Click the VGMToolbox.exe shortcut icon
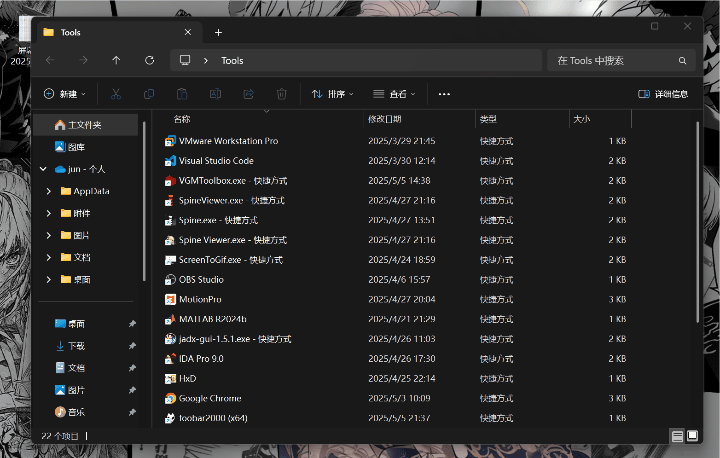 [x=170, y=181]
